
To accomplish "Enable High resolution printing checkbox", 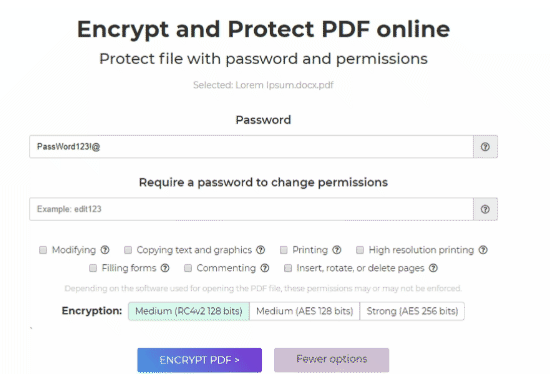I will (x=360, y=250).
